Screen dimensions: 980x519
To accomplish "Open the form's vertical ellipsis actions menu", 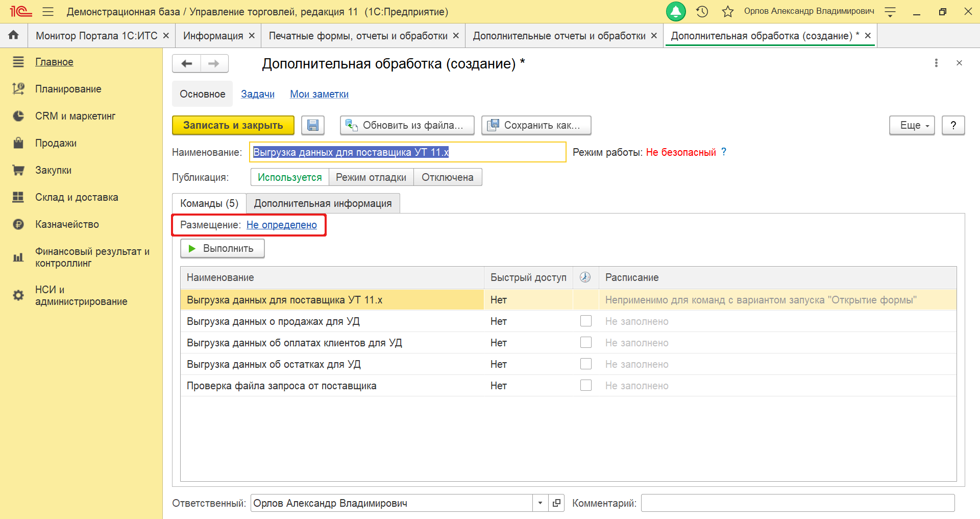I will coord(937,63).
